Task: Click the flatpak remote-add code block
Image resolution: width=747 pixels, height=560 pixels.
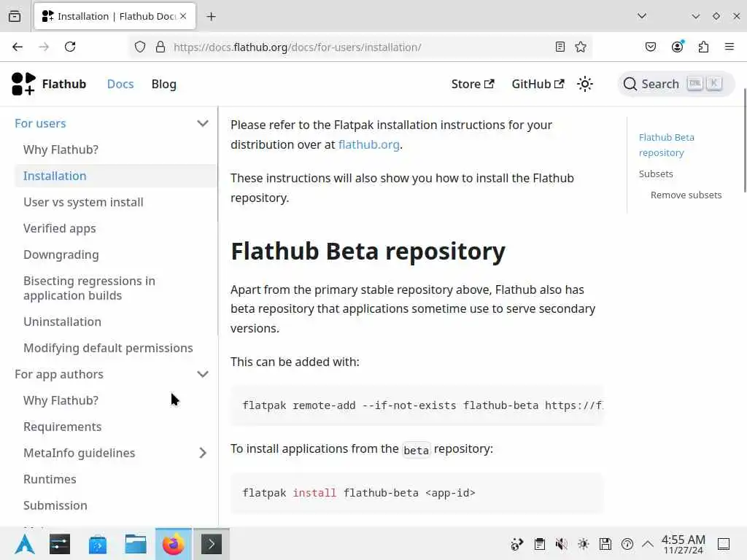Action: (417, 405)
